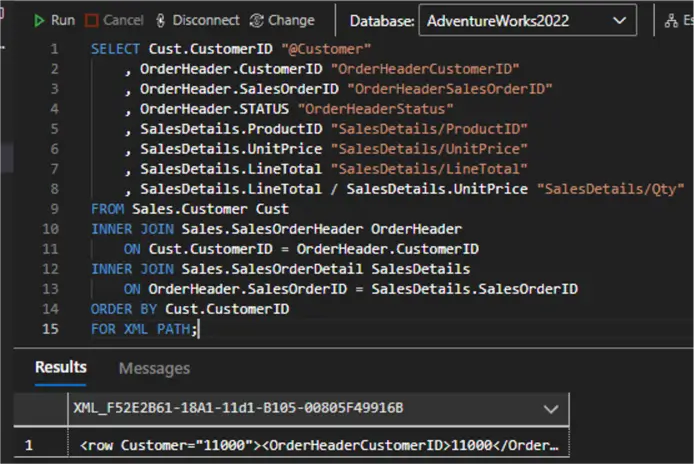Expand the XML column header chevron
The height and width of the screenshot is (464, 694).
pos(549,408)
